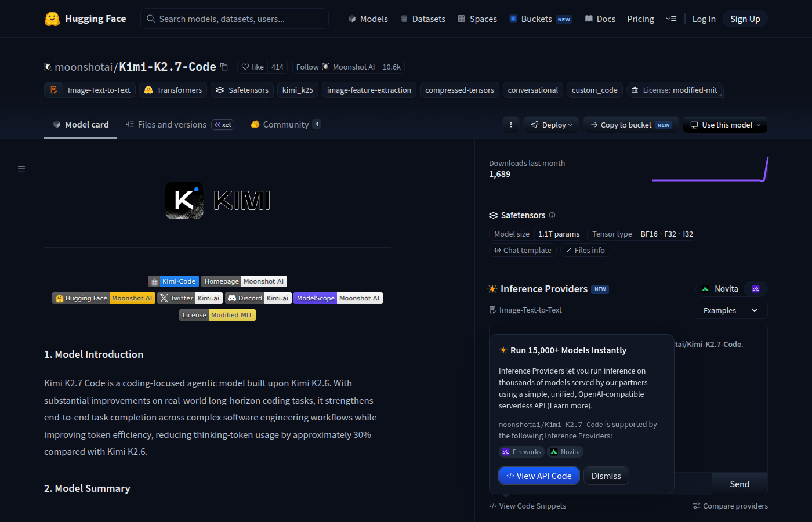The height and width of the screenshot is (522, 812).
Task: Open the Deploy dropdown
Action: tap(552, 125)
